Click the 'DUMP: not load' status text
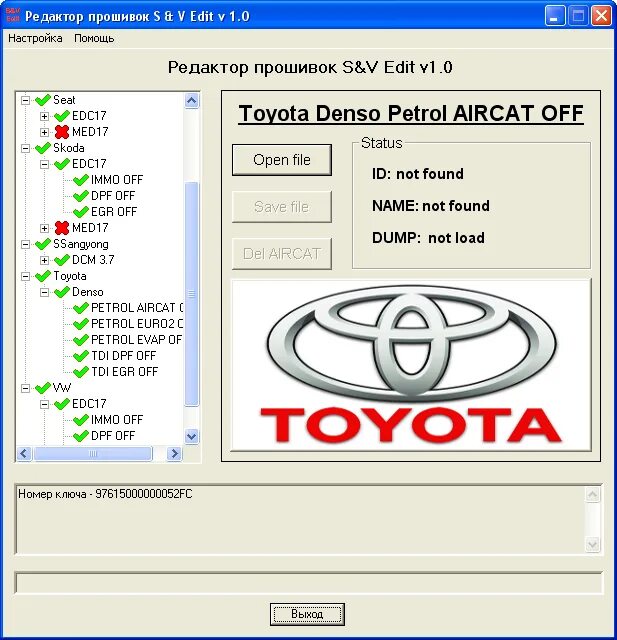Image resolution: width=617 pixels, height=640 pixels. coord(428,238)
